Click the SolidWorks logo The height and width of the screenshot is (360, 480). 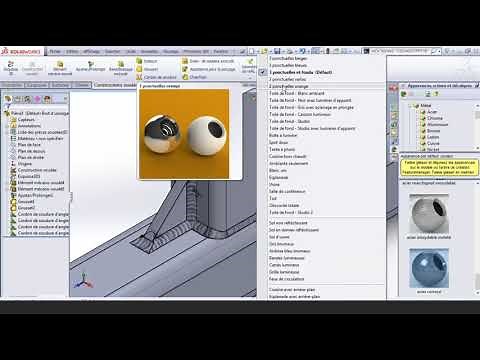[21, 51]
